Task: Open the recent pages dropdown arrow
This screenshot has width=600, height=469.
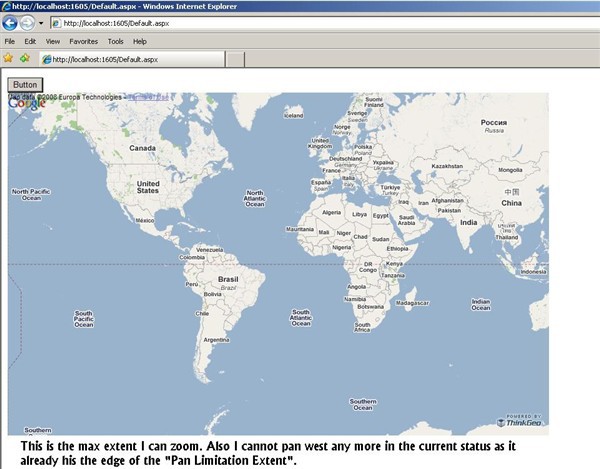Action: (x=41, y=23)
